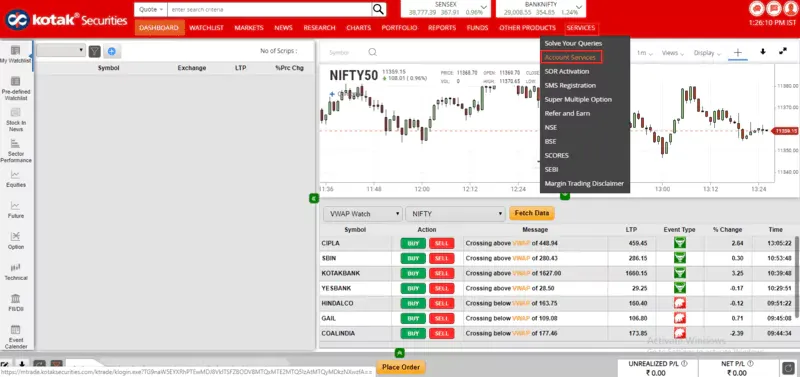Click the quote search criteria field
The image size is (800, 377).
click(270, 9)
